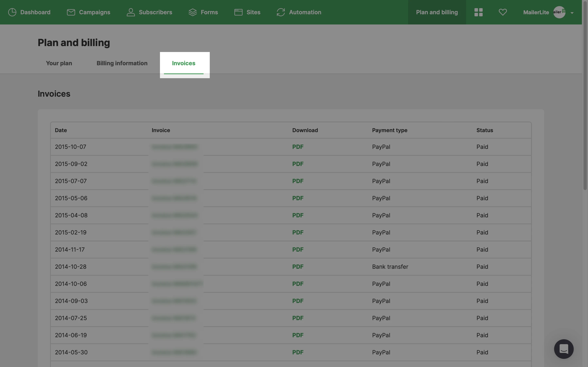Open the live chat bubble
588x367 pixels.
[564, 349]
